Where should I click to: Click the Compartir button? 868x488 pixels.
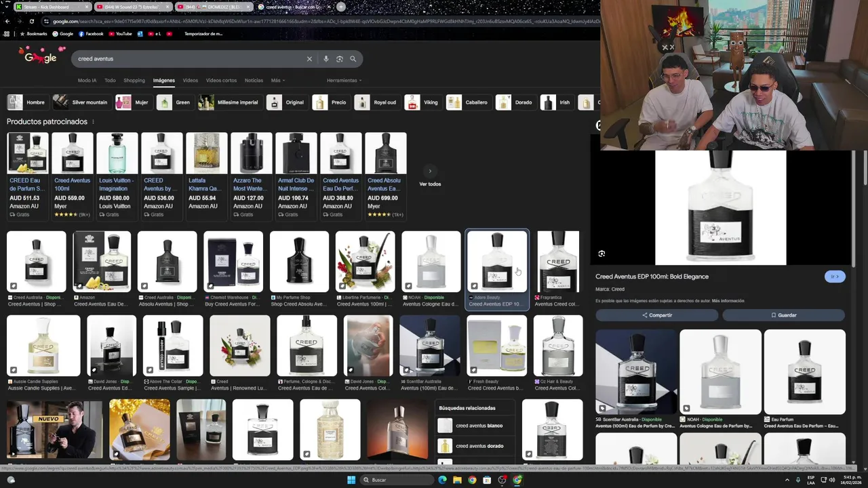(x=656, y=315)
